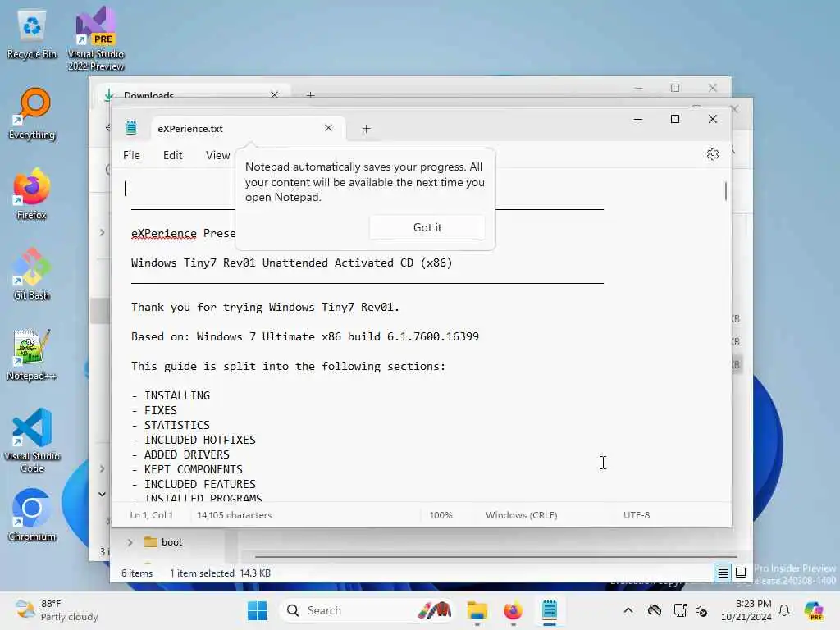840x630 pixels.
Task: Click Windows (CRLF) line ending indicator
Action: tap(521, 515)
